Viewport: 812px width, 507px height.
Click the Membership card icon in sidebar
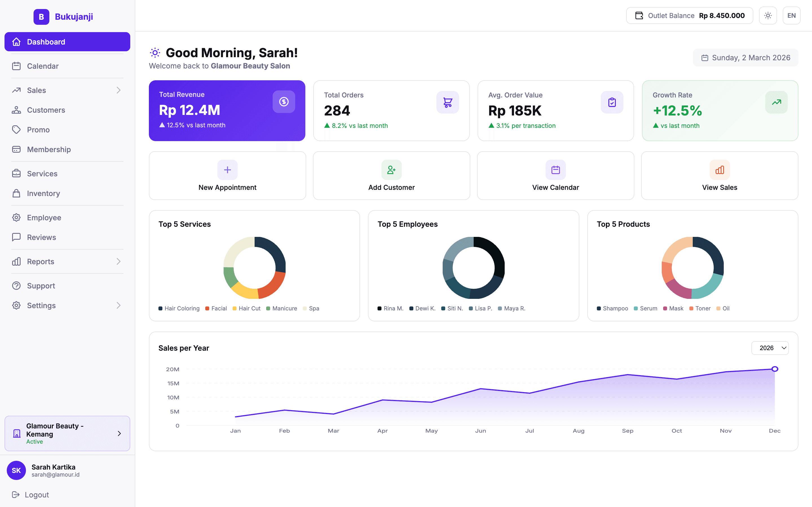pos(16,149)
